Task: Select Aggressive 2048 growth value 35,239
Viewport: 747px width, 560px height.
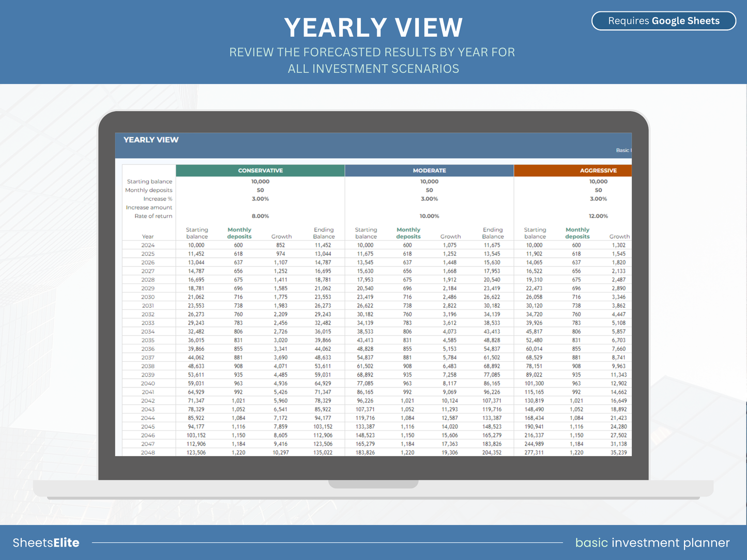Action: click(x=618, y=453)
